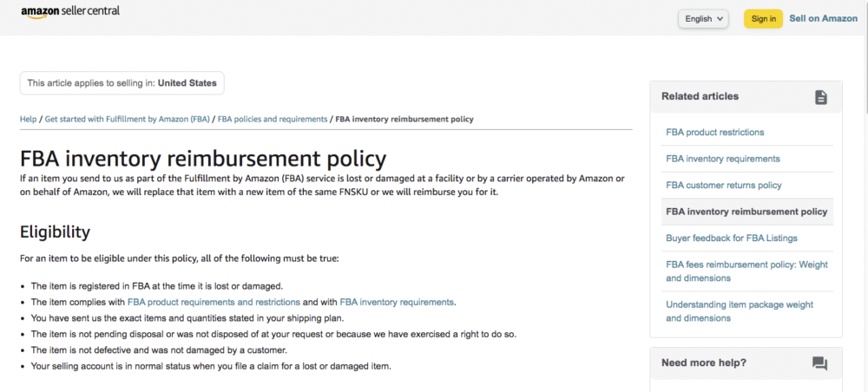Click the United States region selector box
The width and height of the screenshot is (868, 392).
point(122,83)
